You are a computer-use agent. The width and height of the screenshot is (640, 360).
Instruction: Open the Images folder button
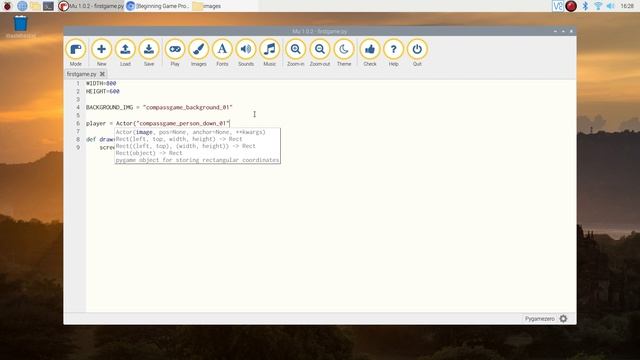tap(198, 53)
